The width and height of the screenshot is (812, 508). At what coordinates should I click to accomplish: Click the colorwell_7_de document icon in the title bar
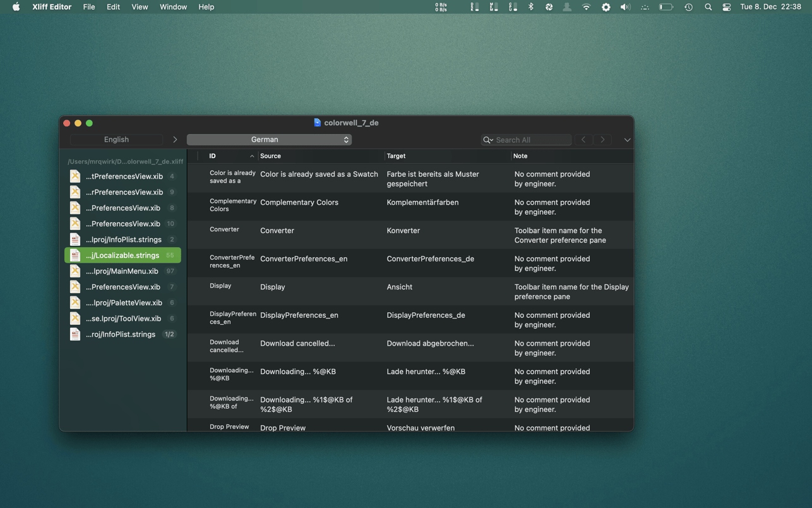point(317,123)
